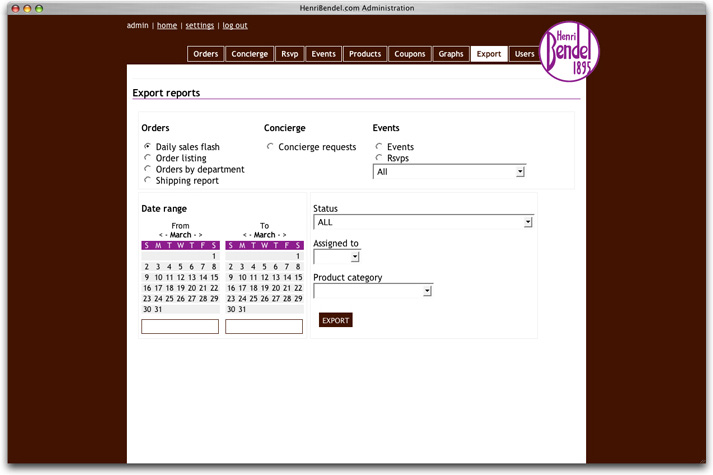This screenshot has height=475, width=713.
Task: Select Concierge requests radio button
Action: (270, 147)
